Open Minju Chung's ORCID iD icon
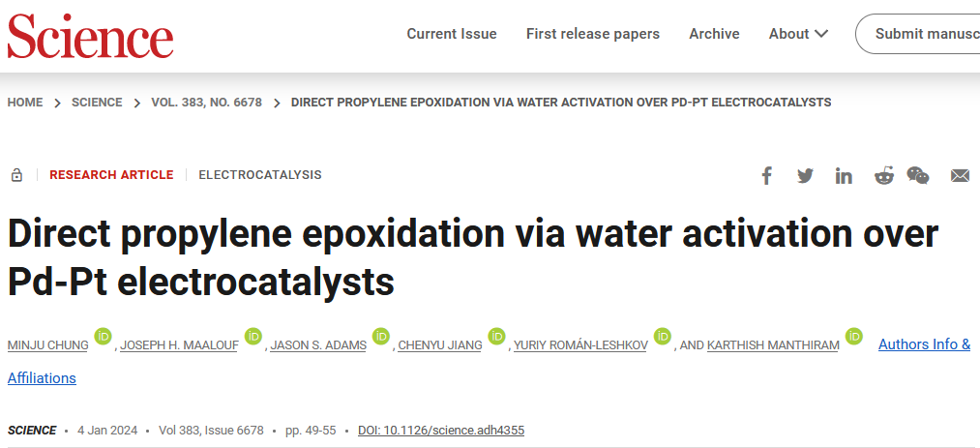Image resolution: width=980 pixels, height=448 pixels. (x=104, y=336)
